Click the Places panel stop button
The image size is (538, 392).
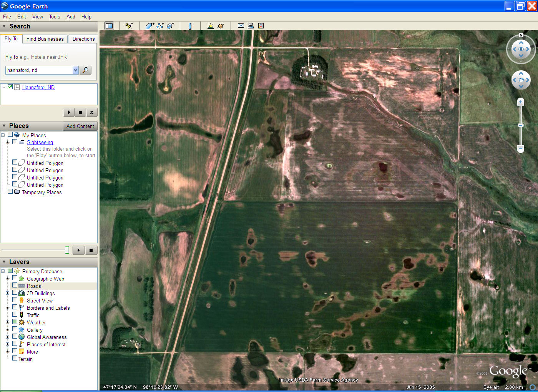(x=91, y=250)
